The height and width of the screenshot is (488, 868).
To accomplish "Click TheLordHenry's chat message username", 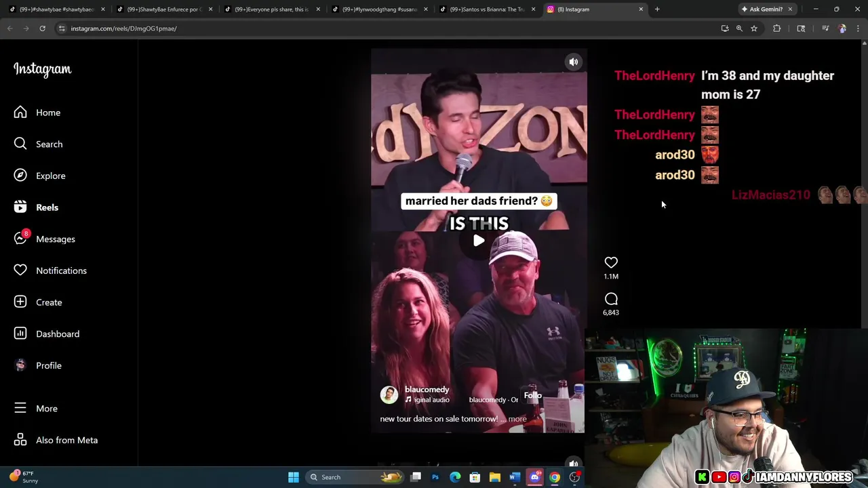I will (654, 75).
